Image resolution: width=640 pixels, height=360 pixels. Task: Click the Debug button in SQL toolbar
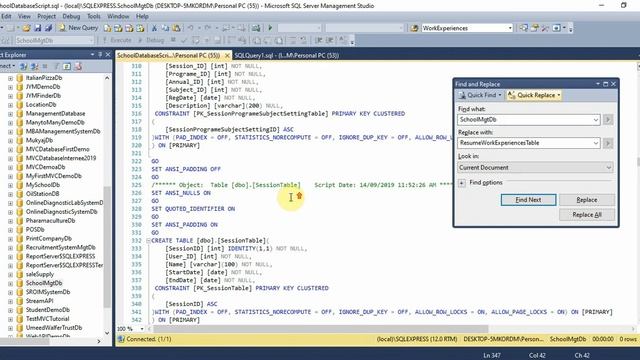click(x=151, y=40)
